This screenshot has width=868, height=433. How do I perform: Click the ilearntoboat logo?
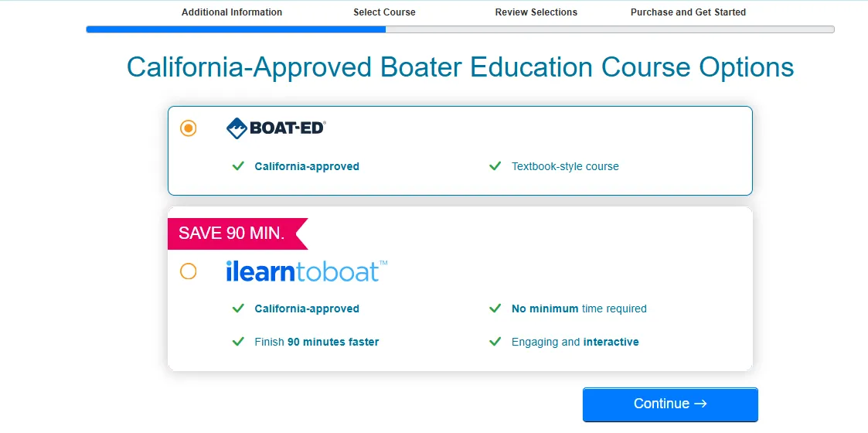click(306, 271)
